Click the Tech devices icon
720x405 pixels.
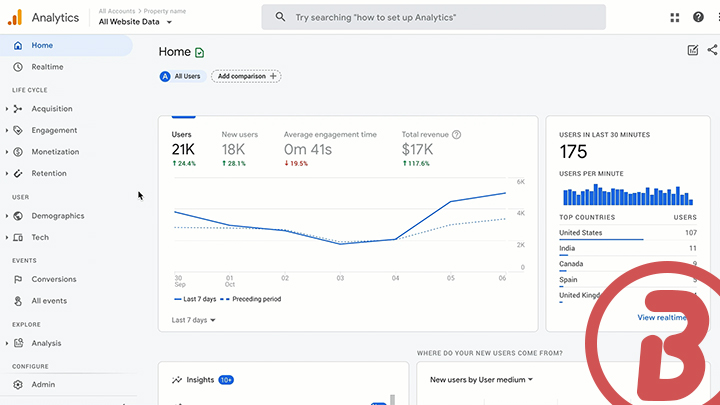pos(18,237)
